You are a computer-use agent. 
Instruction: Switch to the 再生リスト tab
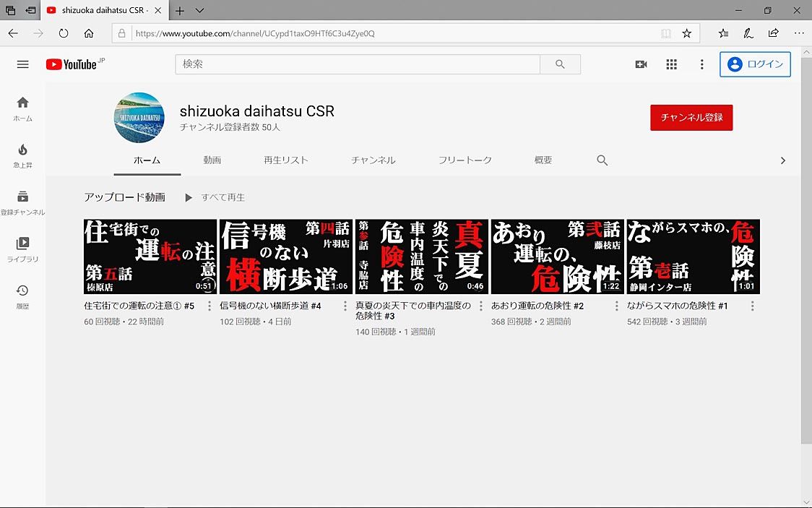point(286,160)
